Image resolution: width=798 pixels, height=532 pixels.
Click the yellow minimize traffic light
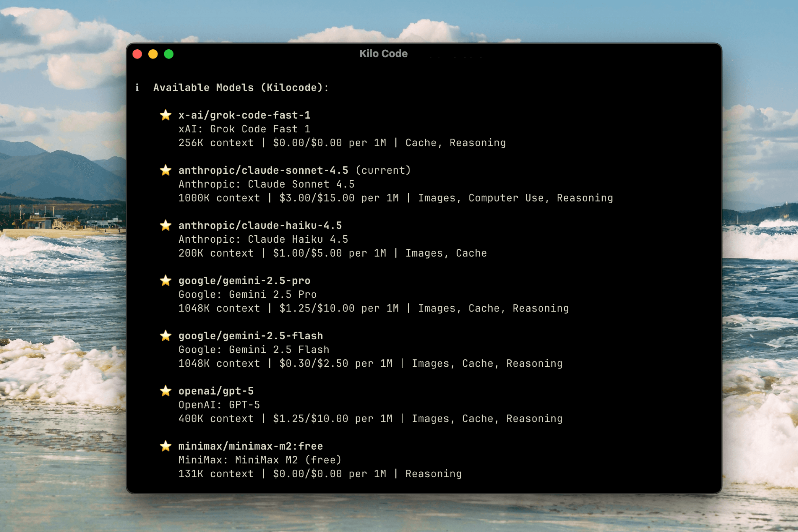tap(153, 53)
